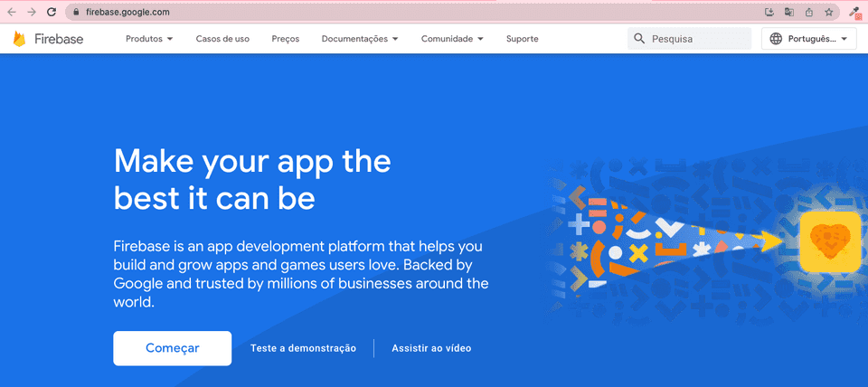This screenshot has height=387, width=868.
Task: Expand the Documentações dropdown menu
Action: [x=360, y=39]
